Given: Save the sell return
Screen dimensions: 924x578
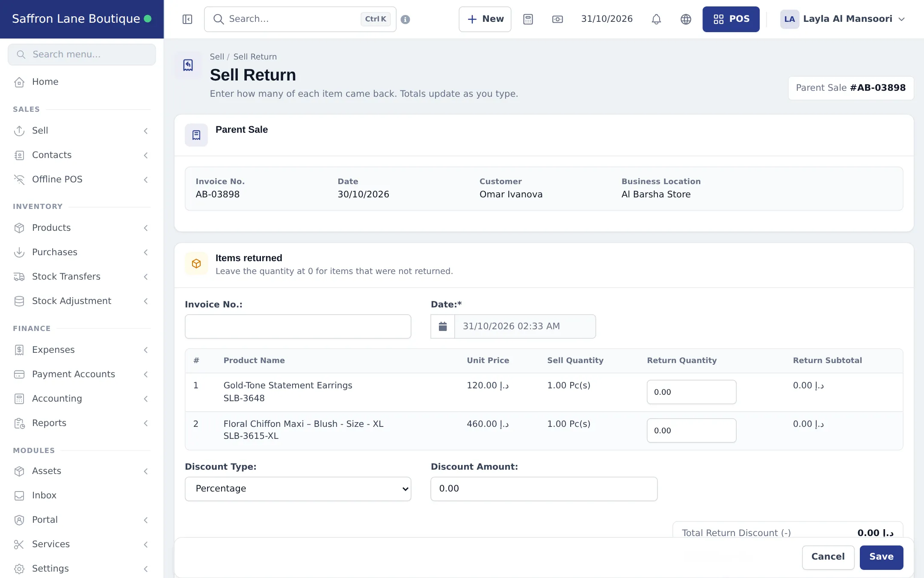Looking at the screenshot, I should (881, 557).
